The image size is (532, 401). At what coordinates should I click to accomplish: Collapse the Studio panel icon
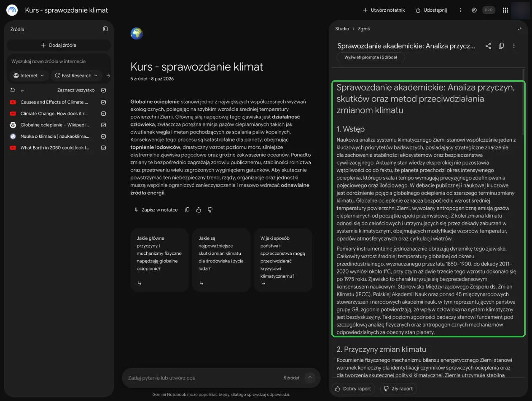520,29
